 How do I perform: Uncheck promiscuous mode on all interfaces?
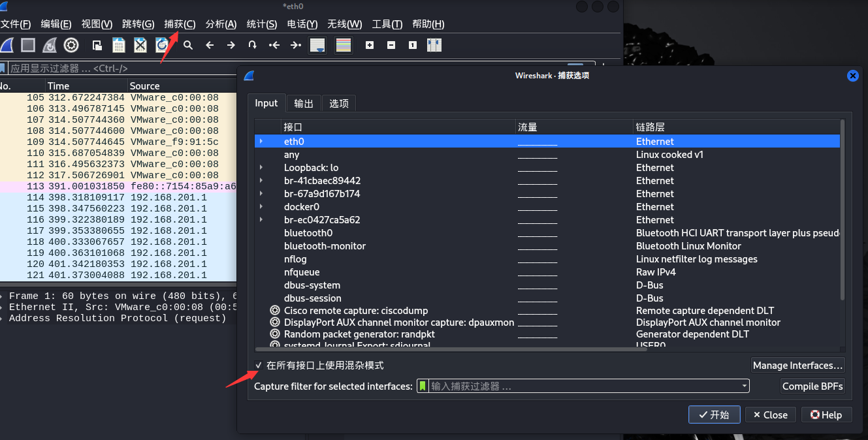click(x=259, y=366)
